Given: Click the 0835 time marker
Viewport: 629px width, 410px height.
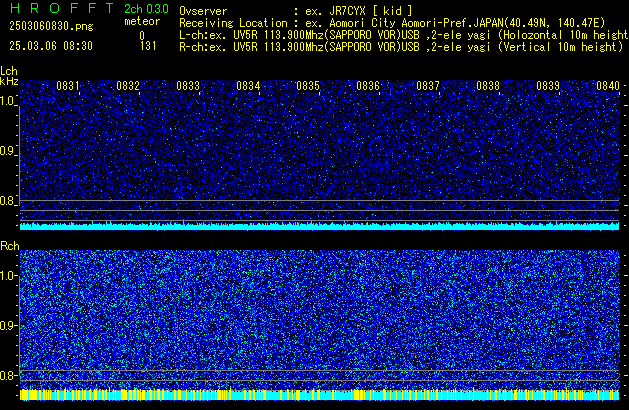Looking at the screenshot, I should click(308, 86).
